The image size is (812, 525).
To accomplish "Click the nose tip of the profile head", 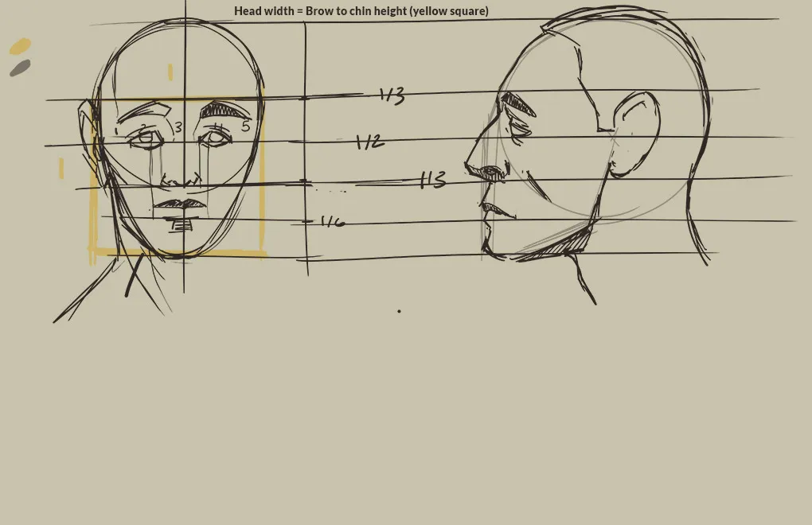I will (470, 169).
